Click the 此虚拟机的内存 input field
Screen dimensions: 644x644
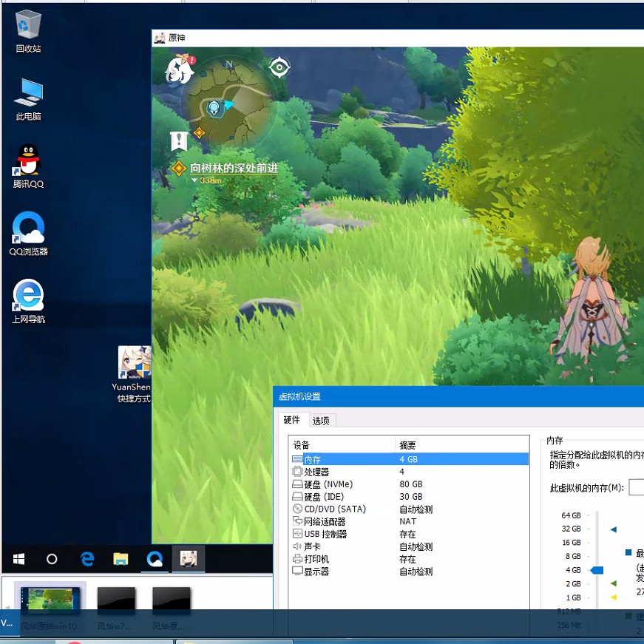pos(636,487)
